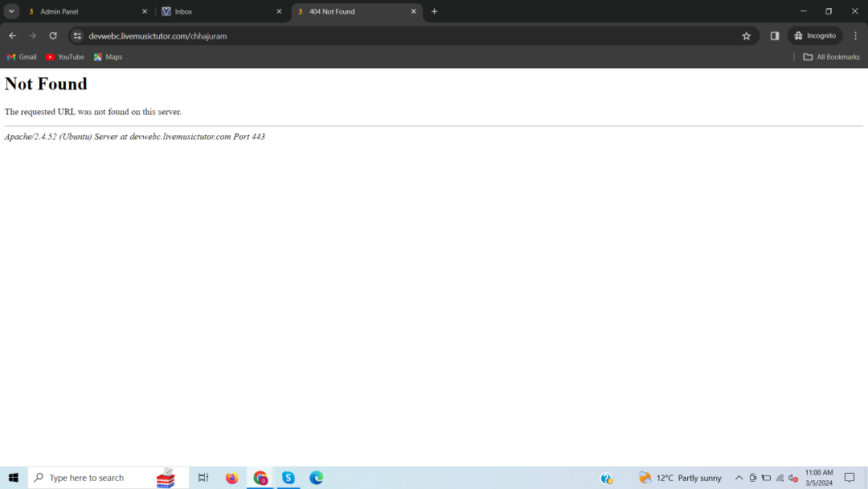The height and width of the screenshot is (489, 868).
Task: Launch Firefox from the taskbar
Action: pos(232,478)
